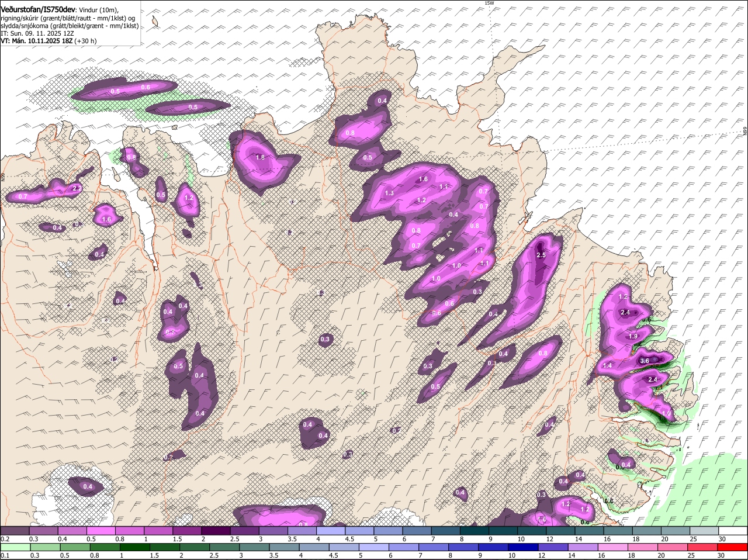Click the 1.8 precipitation value on the map
748x560 pixels.
click(261, 157)
